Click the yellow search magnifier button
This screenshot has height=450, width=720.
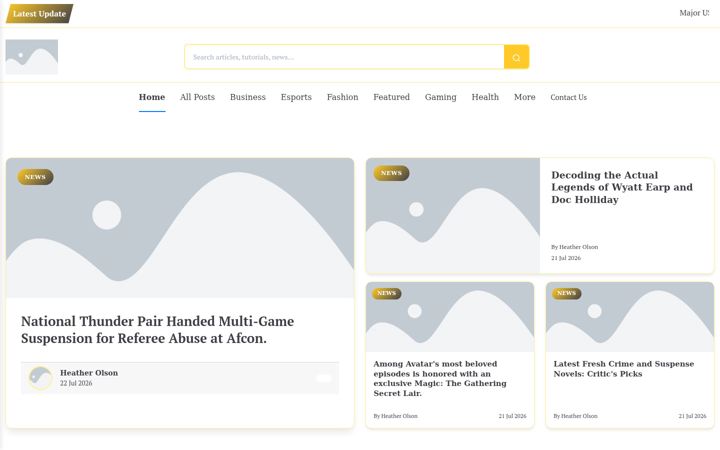[x=516, y=57]
